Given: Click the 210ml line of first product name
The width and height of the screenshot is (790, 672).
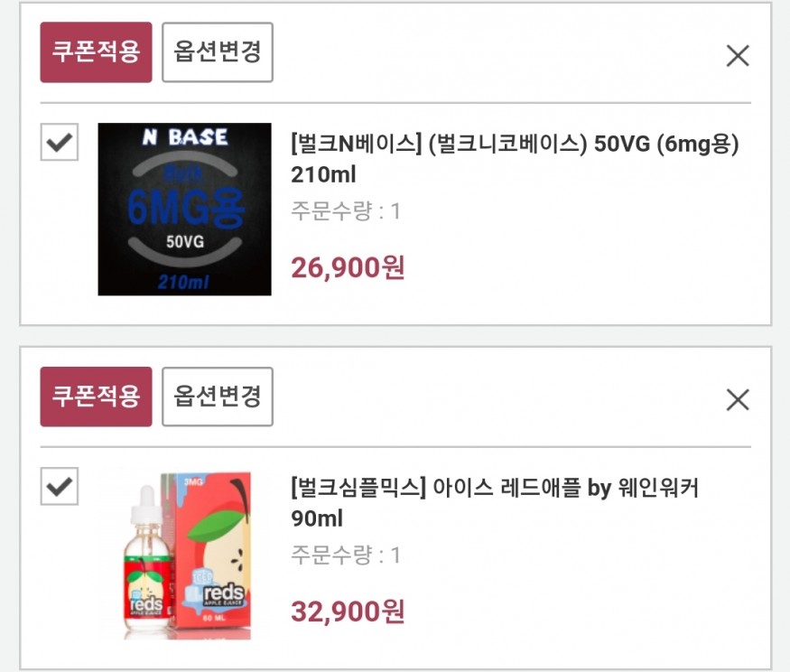Looking at the screenshot, I should pyautogui.click(x=323, y=174).
